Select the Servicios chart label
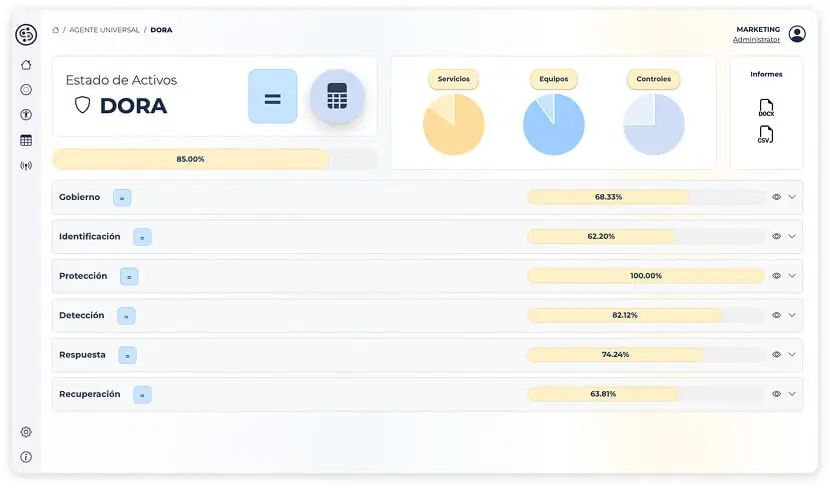This screenshot has height=488, width=830. 453,79
